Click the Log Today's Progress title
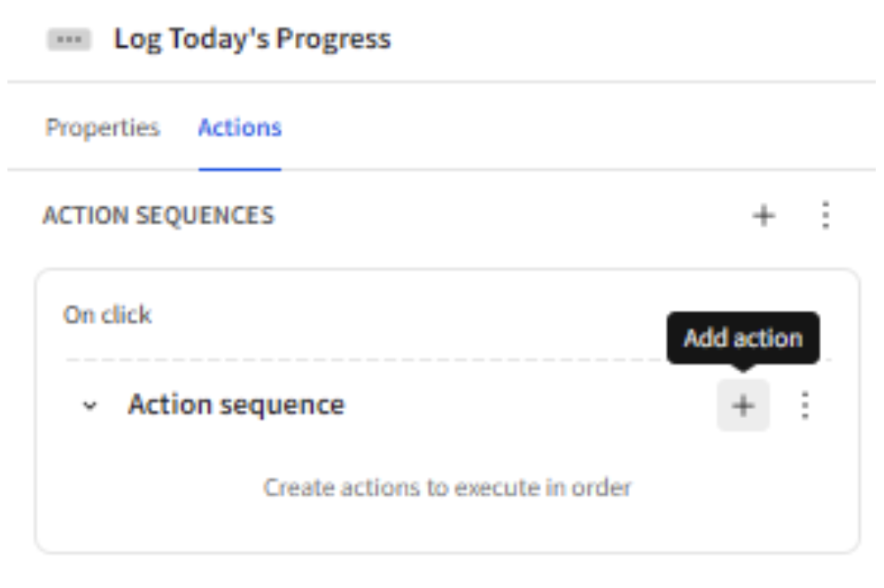Screen dimensions: 884x588 (252, 40)
